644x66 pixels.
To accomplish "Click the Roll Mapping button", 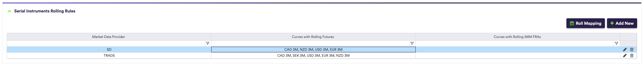I will click(x=585, y=23).
